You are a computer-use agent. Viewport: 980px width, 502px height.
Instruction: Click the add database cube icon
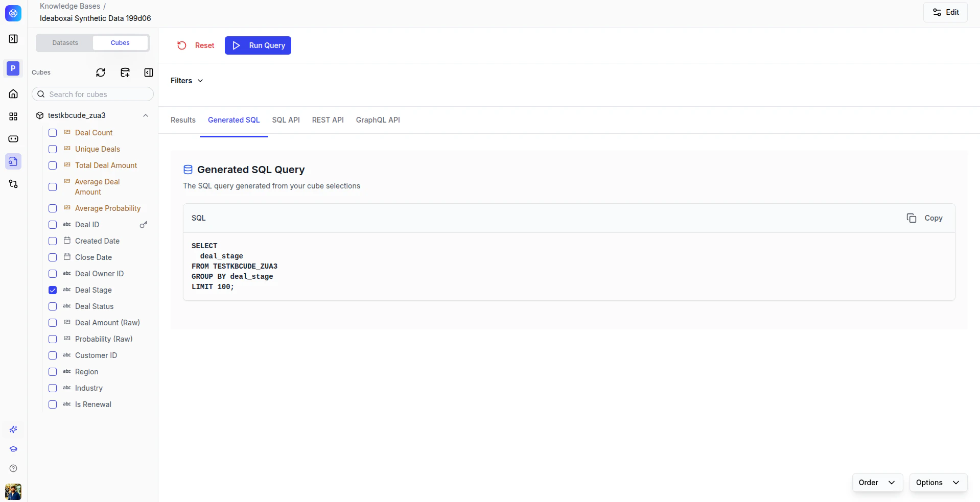[x=125, y=73]
